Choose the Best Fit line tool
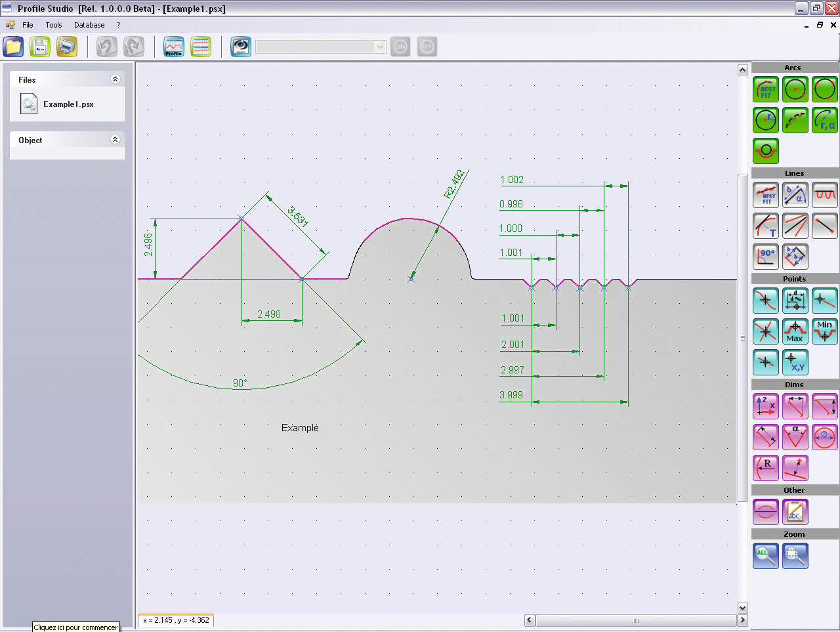The height and width of the screenshot is (632, 840). click(x=765, y=196)
